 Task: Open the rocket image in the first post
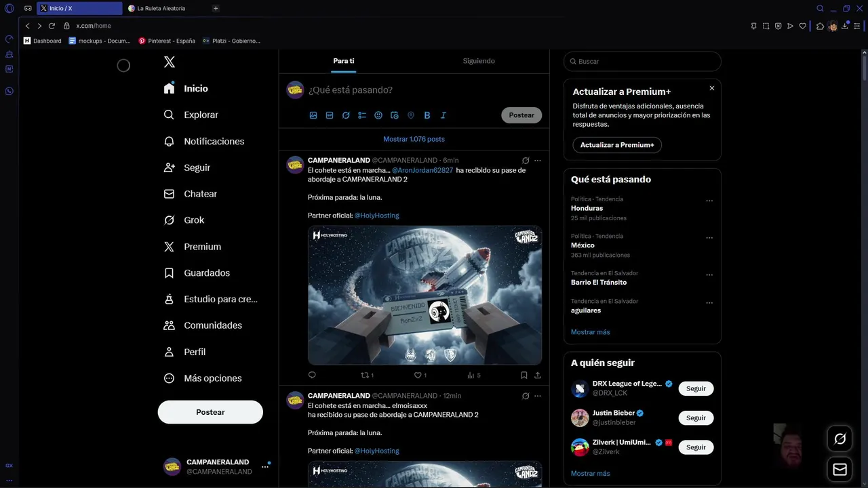pos(425,296)
